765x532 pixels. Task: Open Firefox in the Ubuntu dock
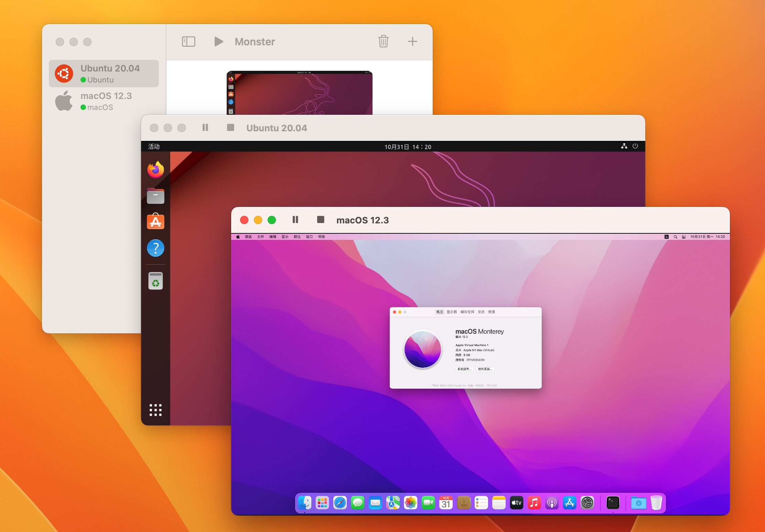[x=155, y=169]
